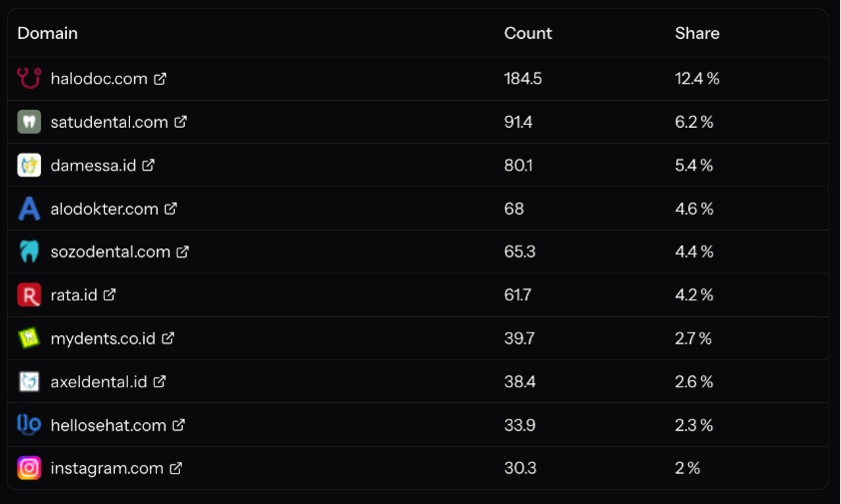Screen dimensions: 841x504
Task: Open the sozodental.com domain link
Action: 110,252
